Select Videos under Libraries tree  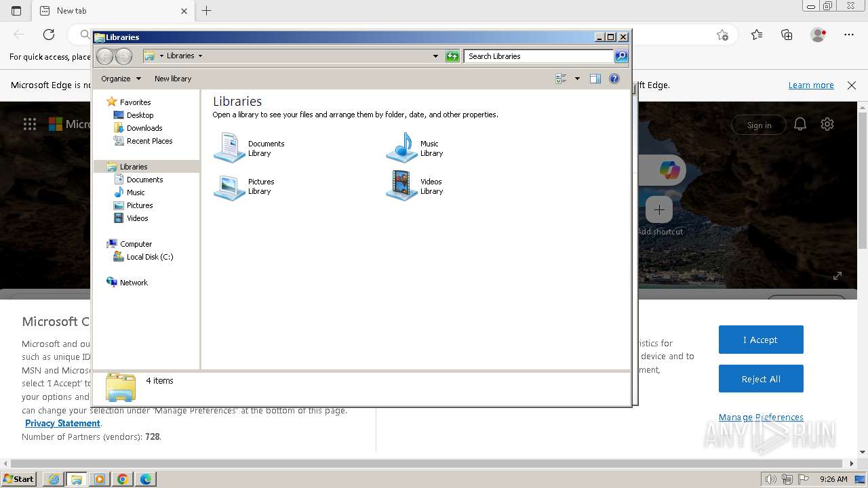tap(137, 218)
